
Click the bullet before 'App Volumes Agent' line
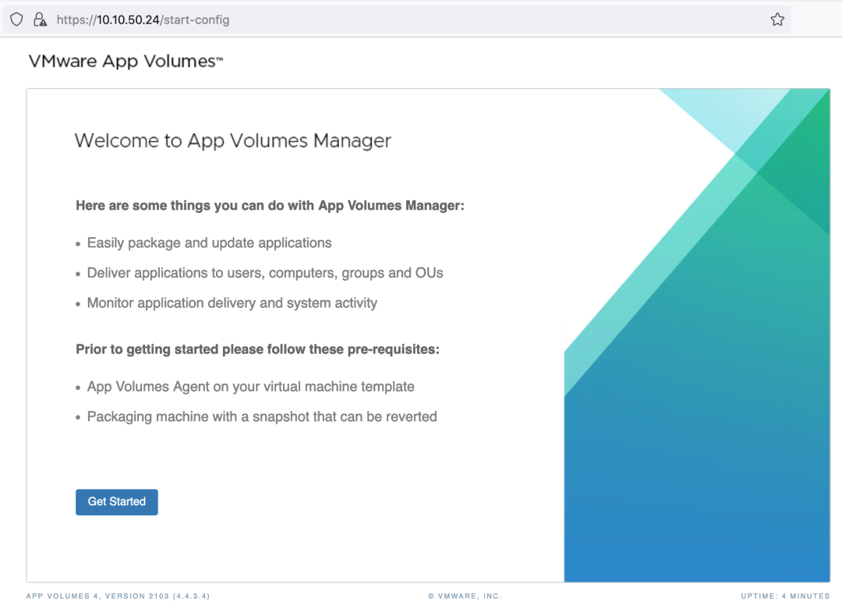78,388
